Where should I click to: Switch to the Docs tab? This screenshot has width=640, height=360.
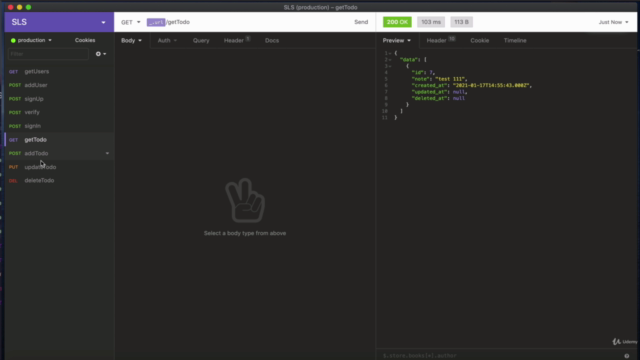point(272,40)
